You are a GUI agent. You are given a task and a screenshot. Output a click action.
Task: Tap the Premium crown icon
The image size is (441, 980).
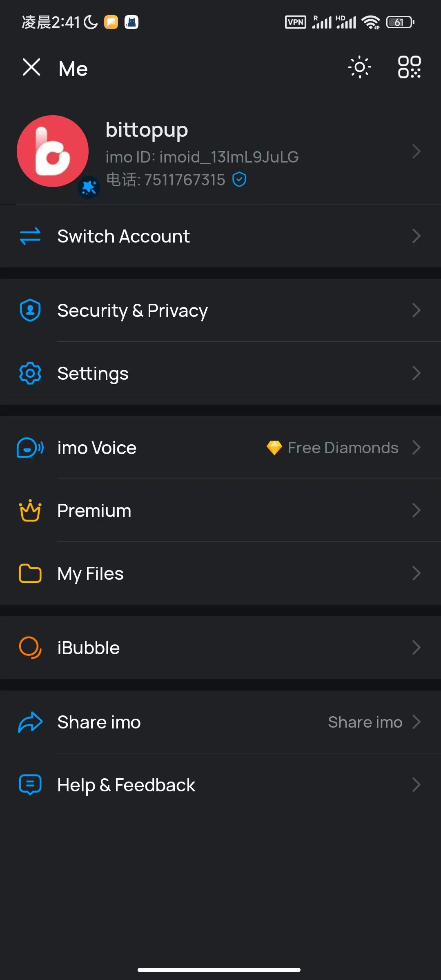[x=30, y=510]
